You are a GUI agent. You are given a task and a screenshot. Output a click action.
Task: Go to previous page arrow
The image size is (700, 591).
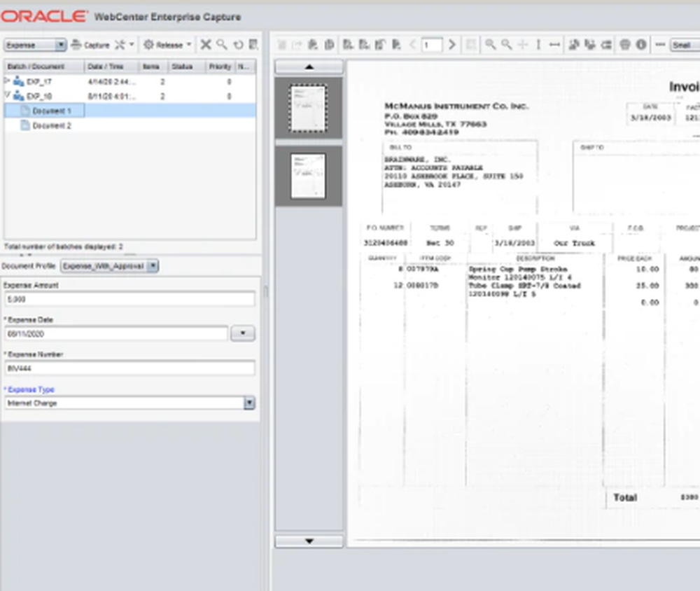click(x=412, y=45)
